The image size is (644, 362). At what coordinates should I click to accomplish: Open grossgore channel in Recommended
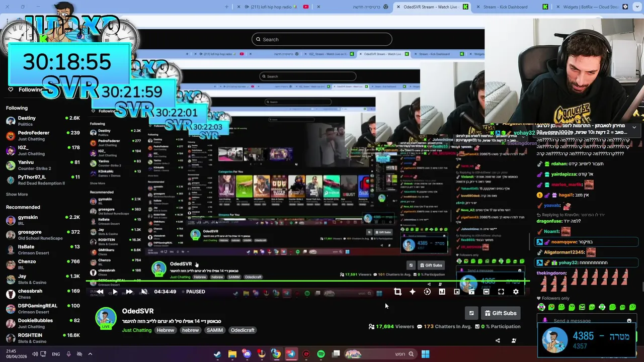(x=43, y=235)
